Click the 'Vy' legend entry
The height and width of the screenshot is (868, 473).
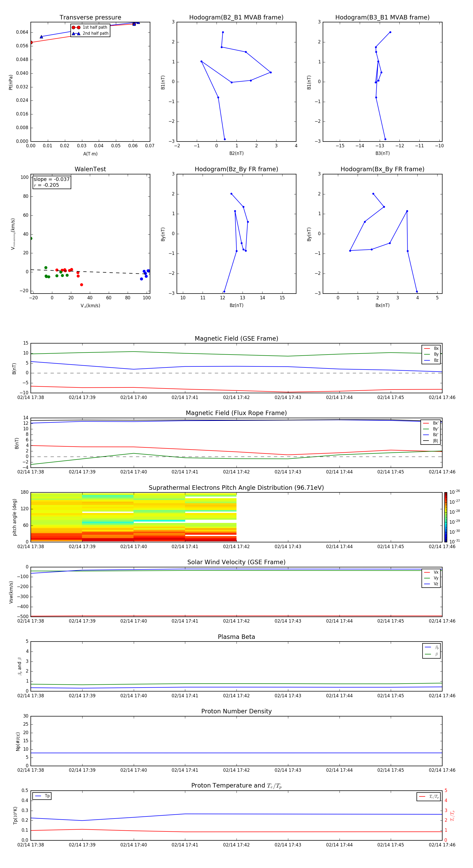(x=431, y=578)
